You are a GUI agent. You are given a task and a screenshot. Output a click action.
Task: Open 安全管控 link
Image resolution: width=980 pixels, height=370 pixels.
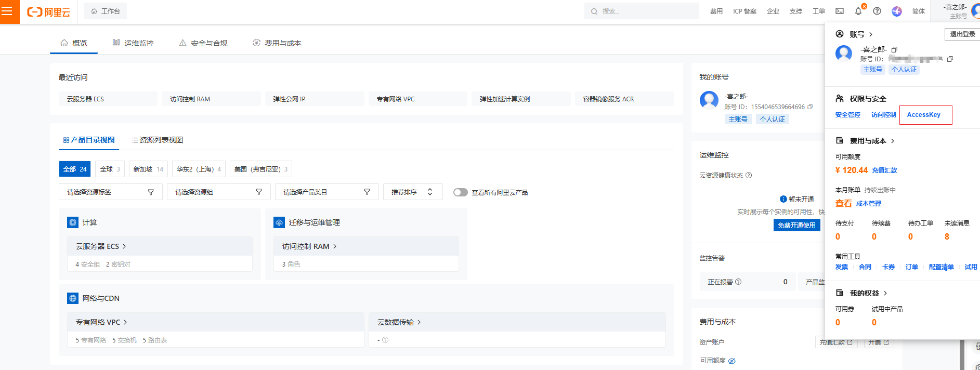848,115
